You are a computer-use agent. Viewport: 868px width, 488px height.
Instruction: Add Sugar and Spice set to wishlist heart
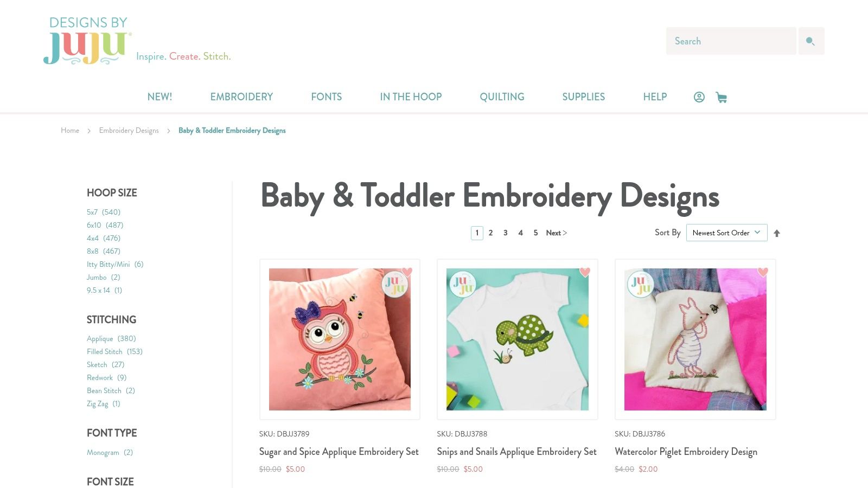point(407,272)
